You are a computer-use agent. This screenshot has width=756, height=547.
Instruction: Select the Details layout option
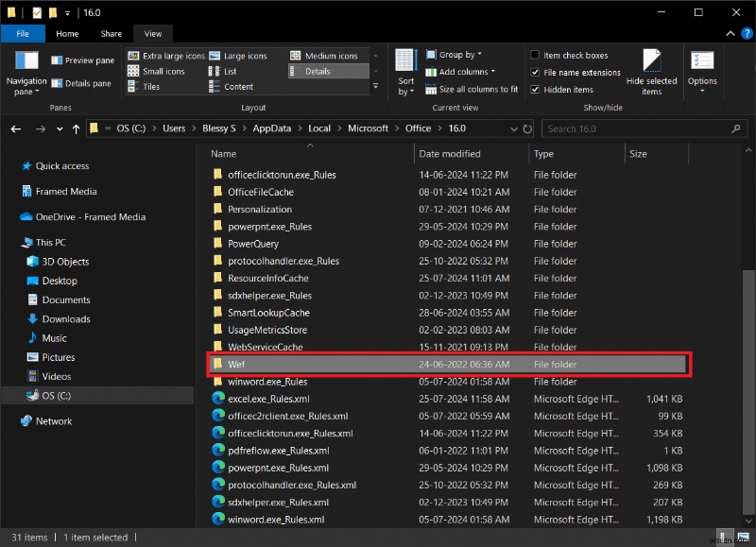click(328, 71)
